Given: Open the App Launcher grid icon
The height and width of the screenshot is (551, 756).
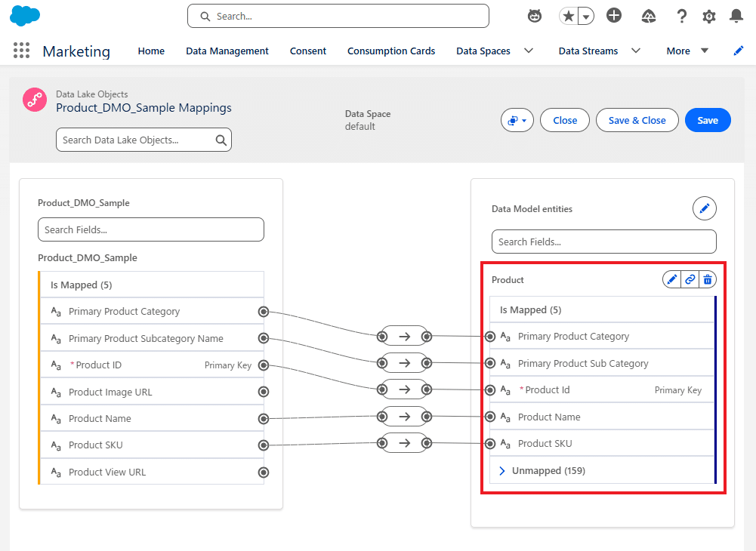Looking at the screenshot, I should pos(21,51).
